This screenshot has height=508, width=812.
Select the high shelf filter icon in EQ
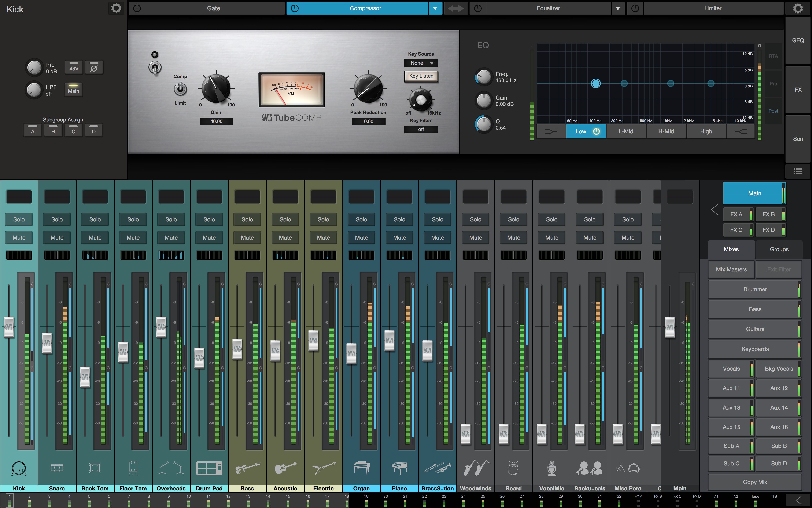coord(740,132)
